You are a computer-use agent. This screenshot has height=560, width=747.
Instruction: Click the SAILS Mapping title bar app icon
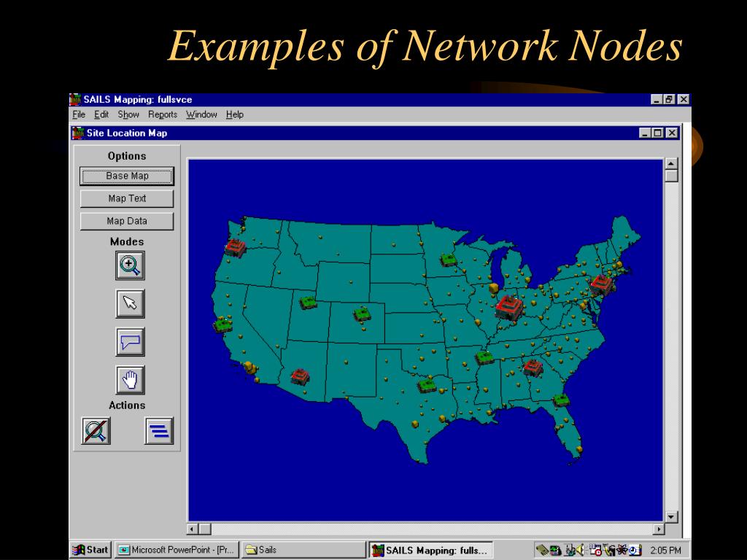pyautogui.click(x=75, y=99)
